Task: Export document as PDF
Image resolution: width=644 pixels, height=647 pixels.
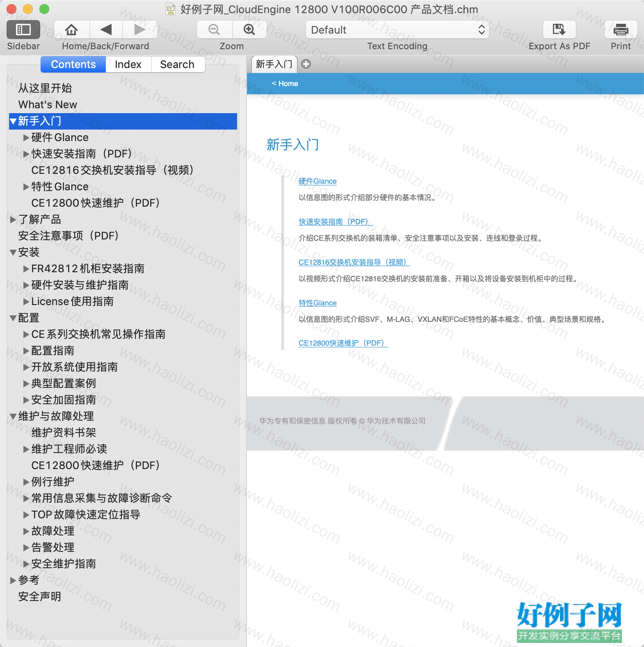Action: click(559, 30)
